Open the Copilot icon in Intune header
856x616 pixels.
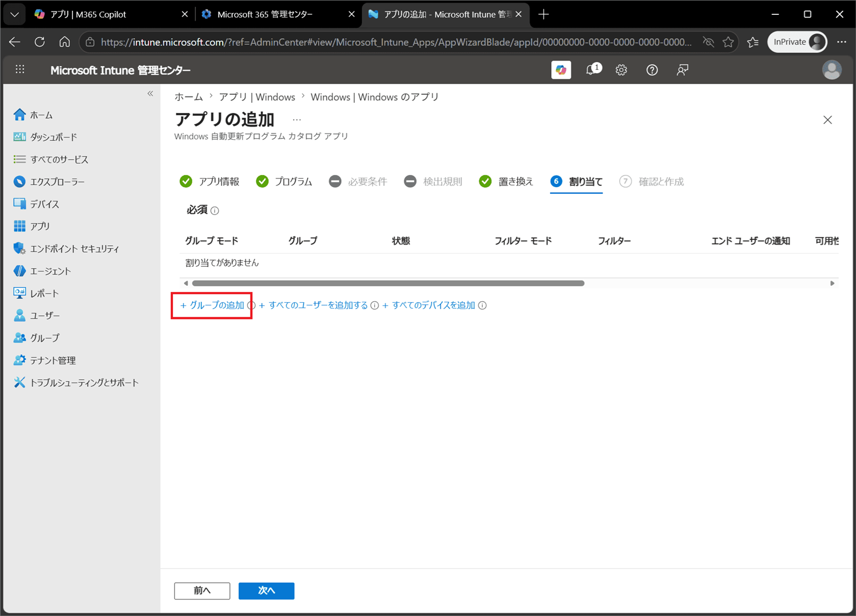pyautogui.click(x=561, y=70)
